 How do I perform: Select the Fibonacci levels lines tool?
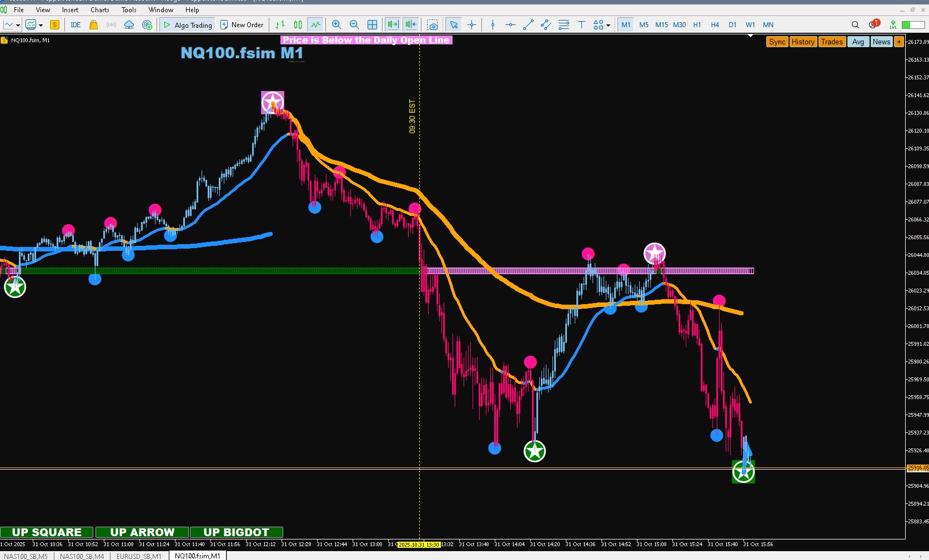564,25
